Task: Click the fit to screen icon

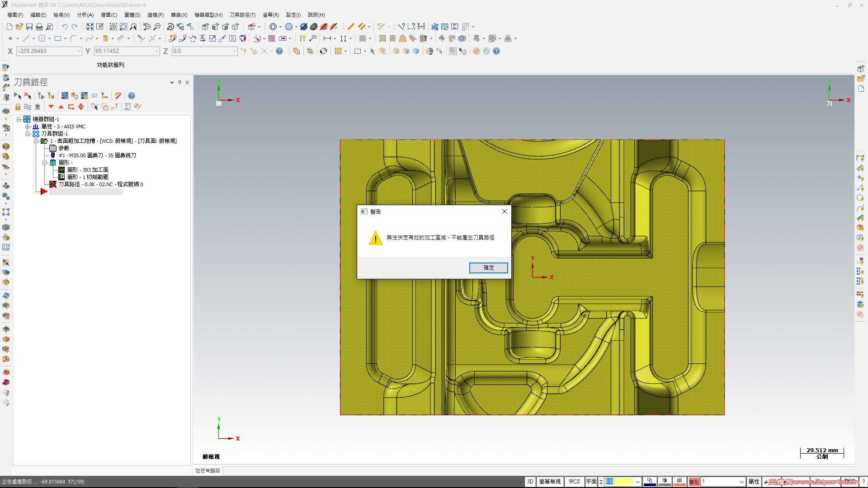Action: coord(90,27)
